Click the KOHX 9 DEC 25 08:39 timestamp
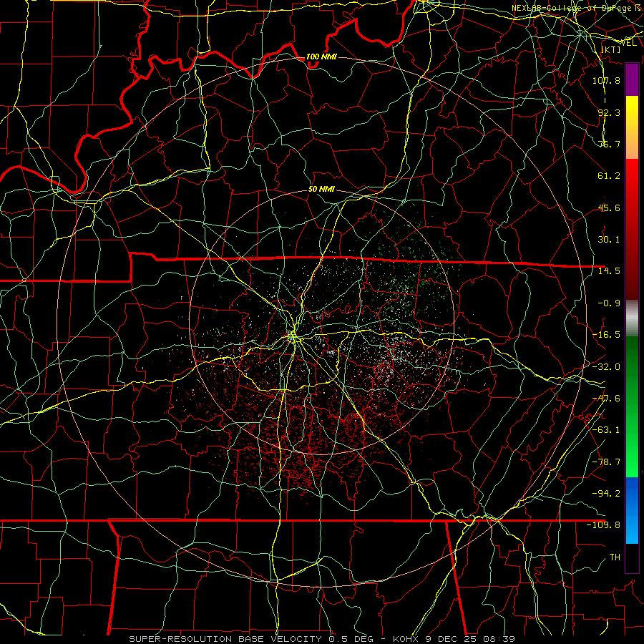644x644 pixels. pyautogui.click(x=454, y=639)
